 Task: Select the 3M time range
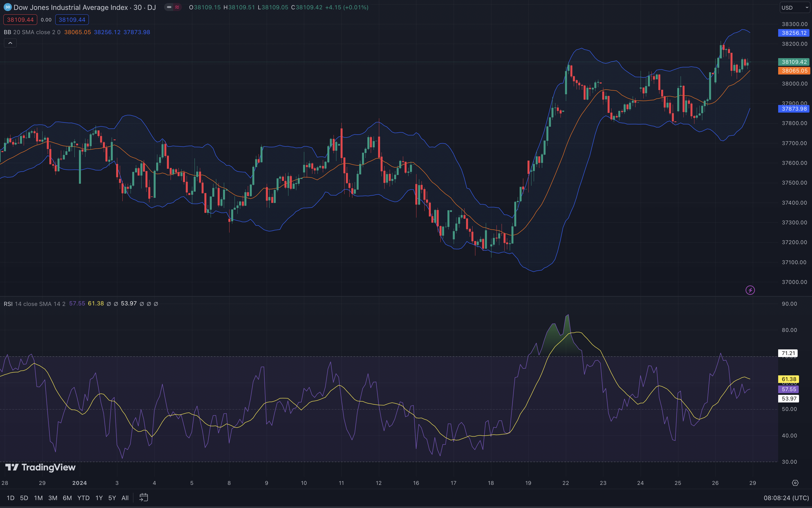[x=53, y=498]
